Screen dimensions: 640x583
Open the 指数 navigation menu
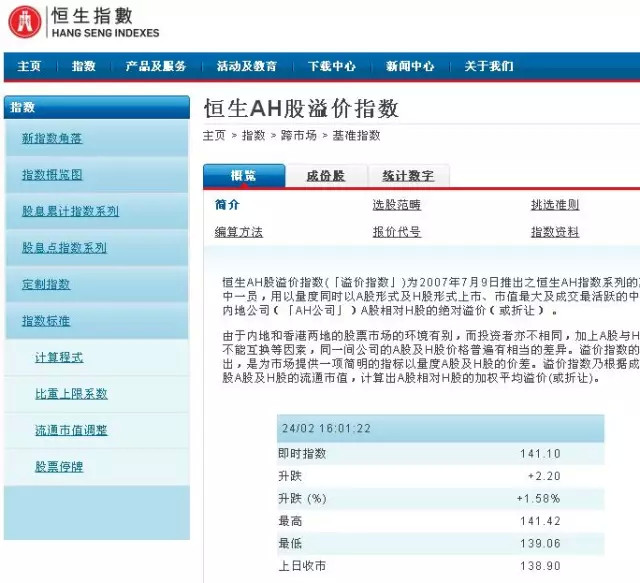tap(84, 66)
